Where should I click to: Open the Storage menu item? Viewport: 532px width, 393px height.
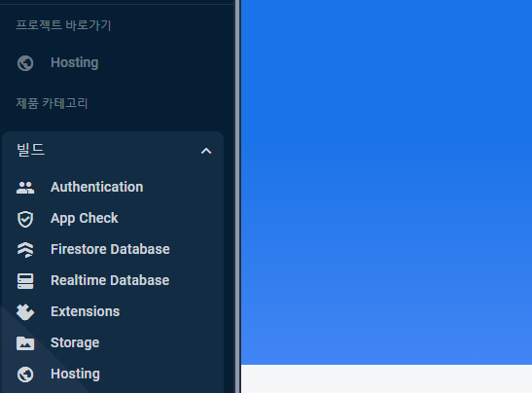(75, 342)
